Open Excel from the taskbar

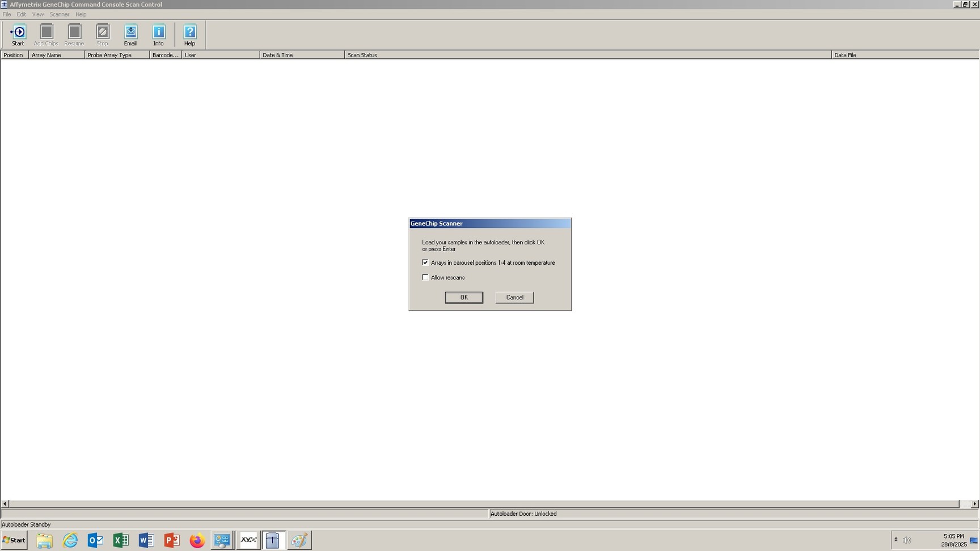click(121, 540)
